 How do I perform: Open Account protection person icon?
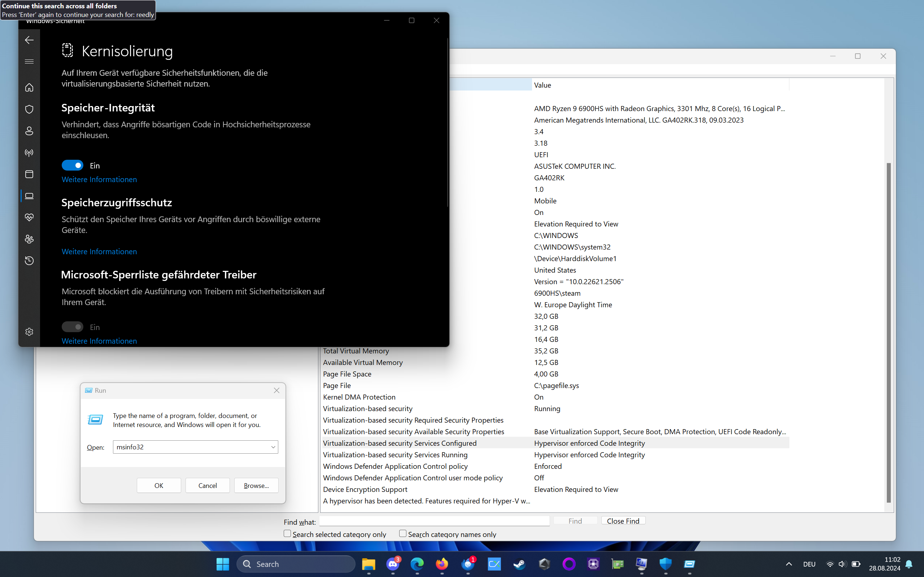click(29, 131)
